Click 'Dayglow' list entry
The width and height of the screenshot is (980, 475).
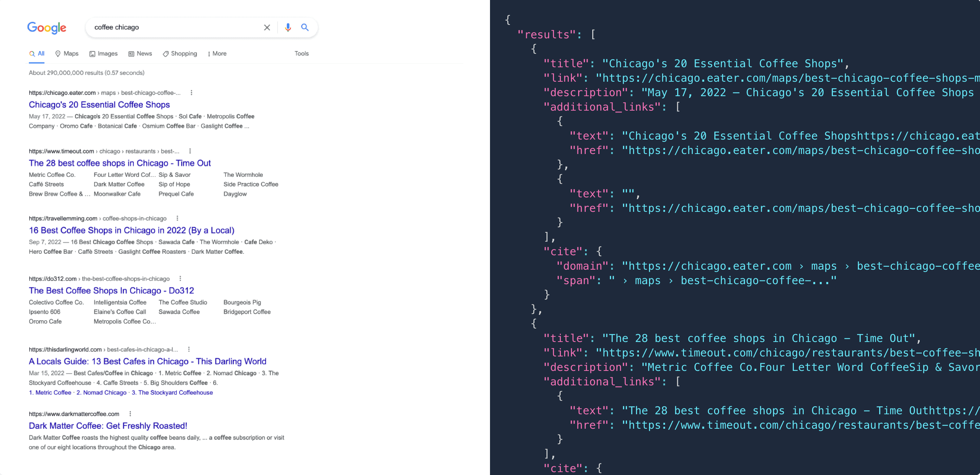[235, 194]
